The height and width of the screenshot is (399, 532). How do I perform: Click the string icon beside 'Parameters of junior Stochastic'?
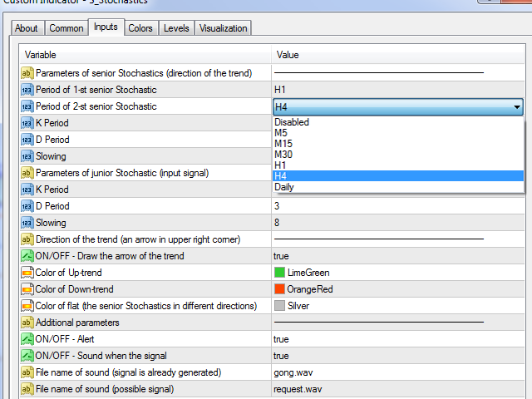point(27,173)
